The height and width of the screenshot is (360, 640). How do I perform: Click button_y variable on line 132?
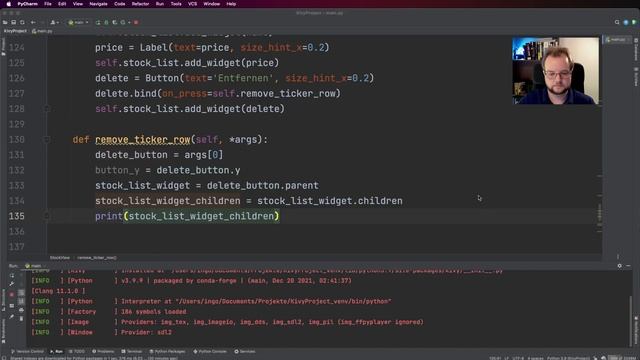tap(117, 170)
